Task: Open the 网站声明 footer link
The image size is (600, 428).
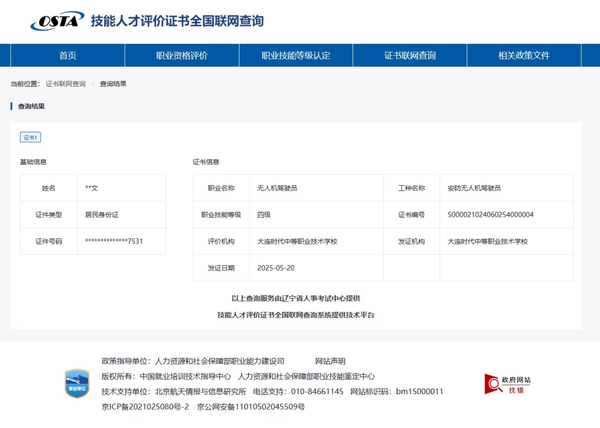Action: click(330, 361)
